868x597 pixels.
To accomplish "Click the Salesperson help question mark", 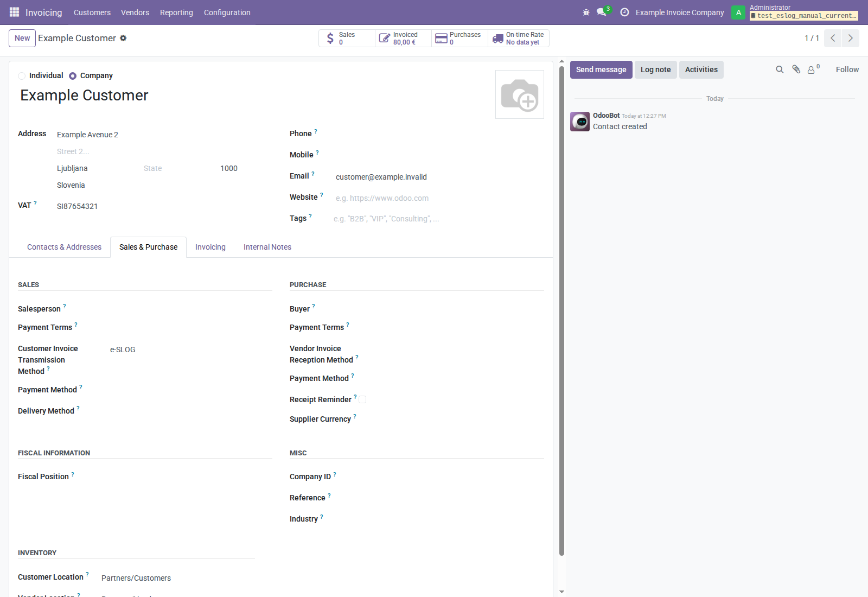I will (x=65, y=306).
